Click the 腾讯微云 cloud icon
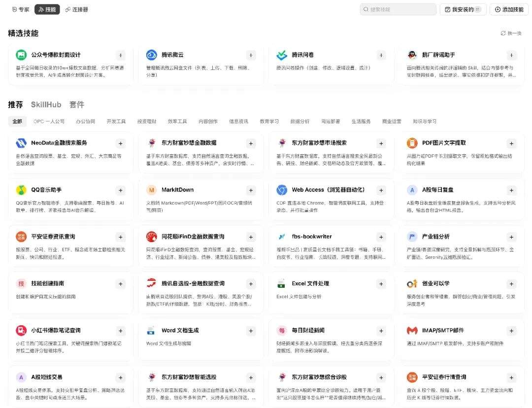The width and height of the screenshot is (532, 408). (x=152, y=55)
